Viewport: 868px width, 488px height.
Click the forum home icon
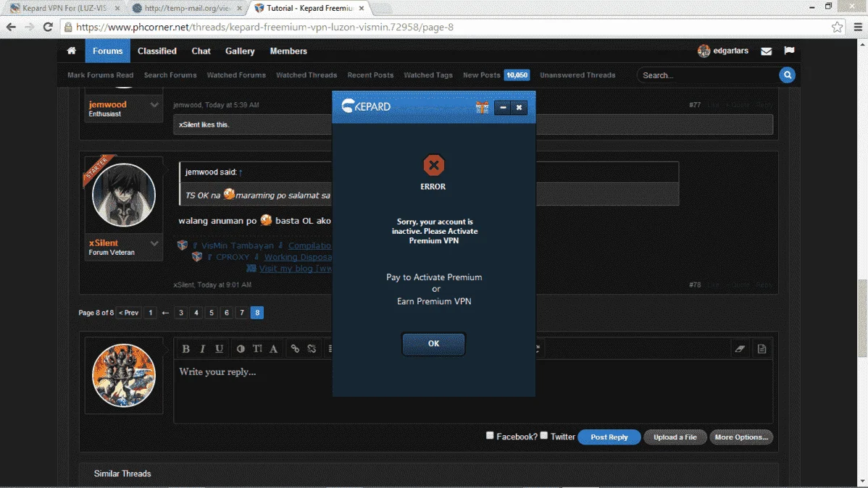[72, 51]
